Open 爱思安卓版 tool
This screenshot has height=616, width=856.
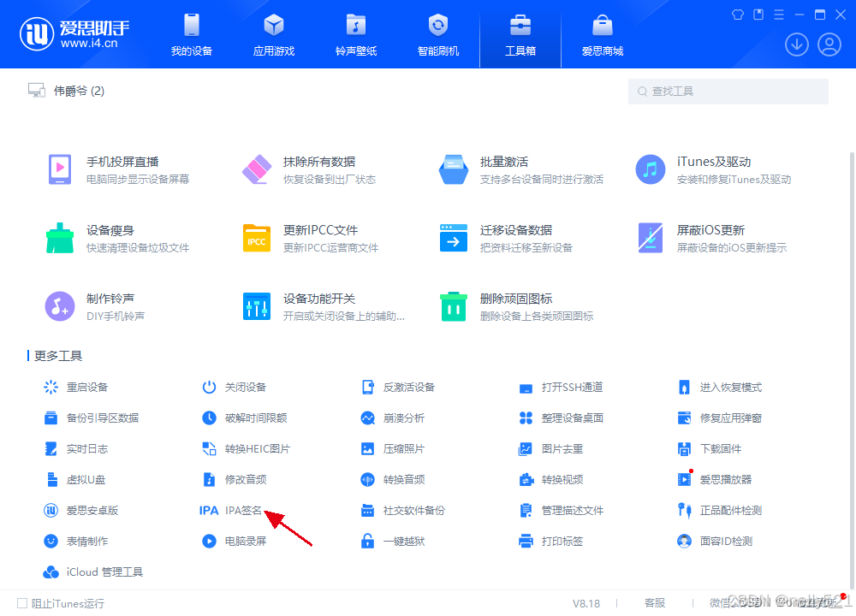[x=80, y=511]
